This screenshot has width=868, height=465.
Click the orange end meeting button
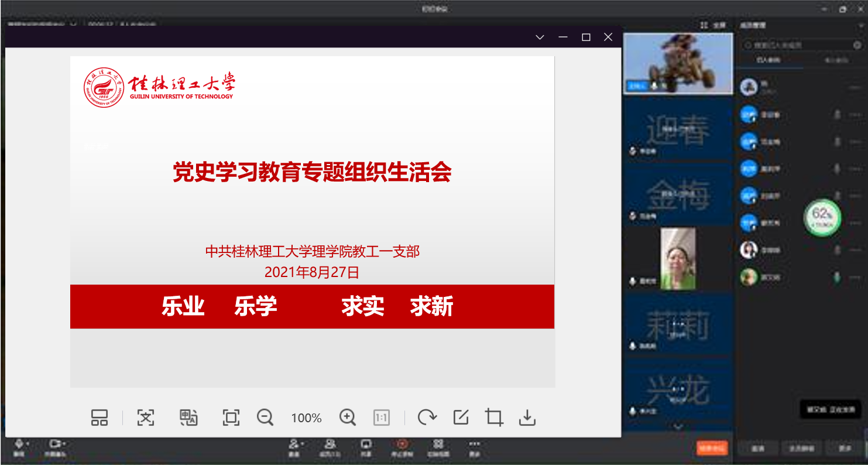pyautogui.click(x=712, y=448)
